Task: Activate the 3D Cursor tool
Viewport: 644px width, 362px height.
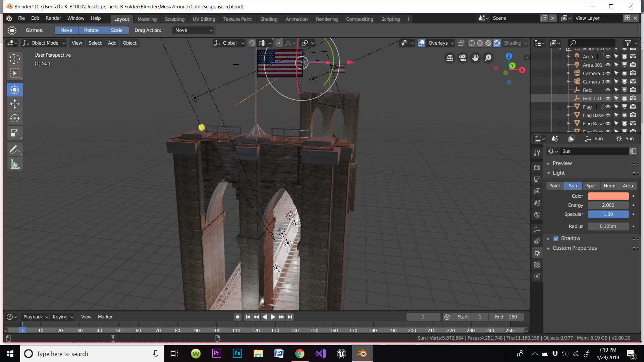Action: point(15,59)
